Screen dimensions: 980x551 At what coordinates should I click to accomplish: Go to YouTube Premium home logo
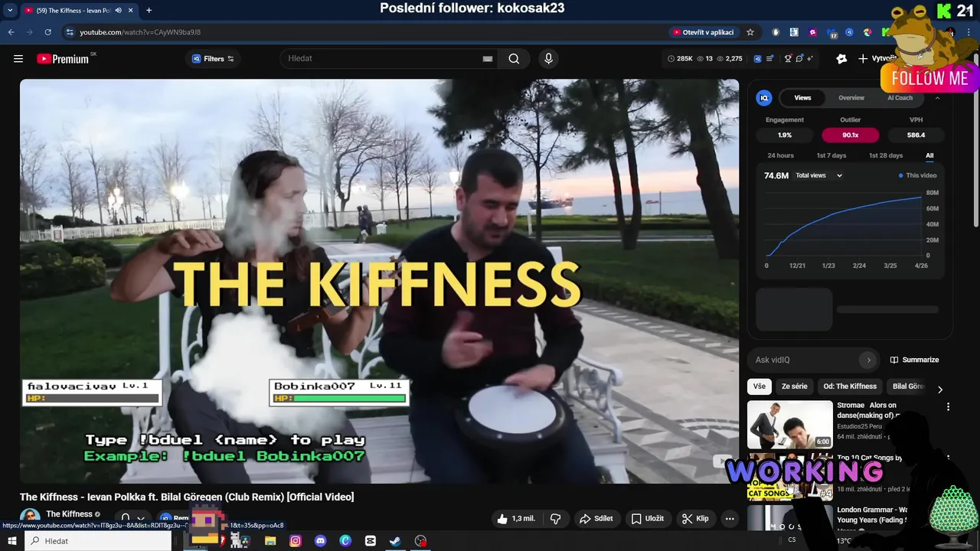click(63, 59)
